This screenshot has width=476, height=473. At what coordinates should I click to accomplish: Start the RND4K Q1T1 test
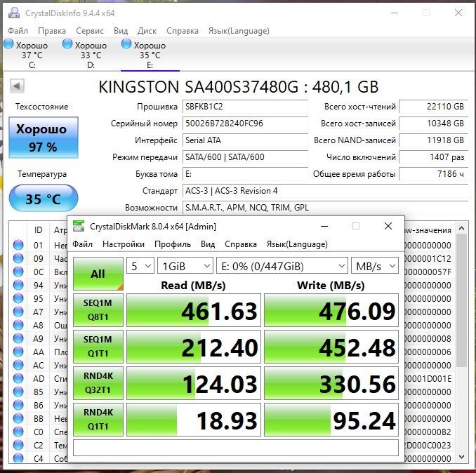pyautogui.click(x=98, y=420)
